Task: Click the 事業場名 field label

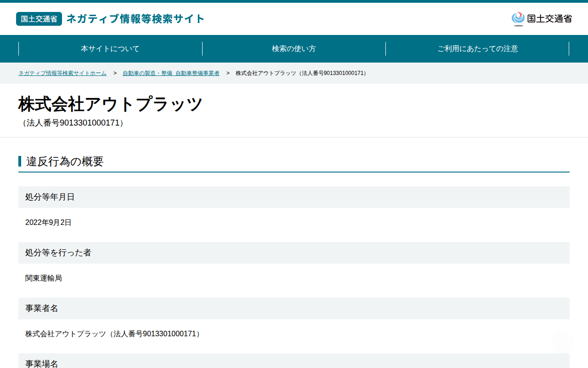Action: tap(42, 363)
